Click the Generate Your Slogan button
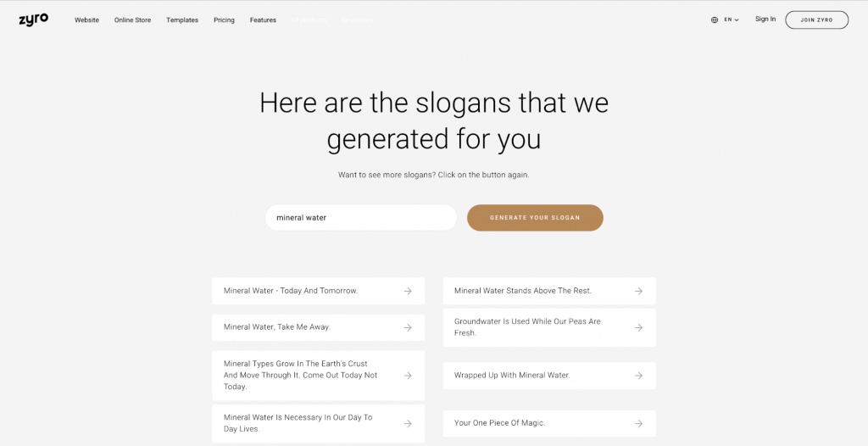 [535, 218]
